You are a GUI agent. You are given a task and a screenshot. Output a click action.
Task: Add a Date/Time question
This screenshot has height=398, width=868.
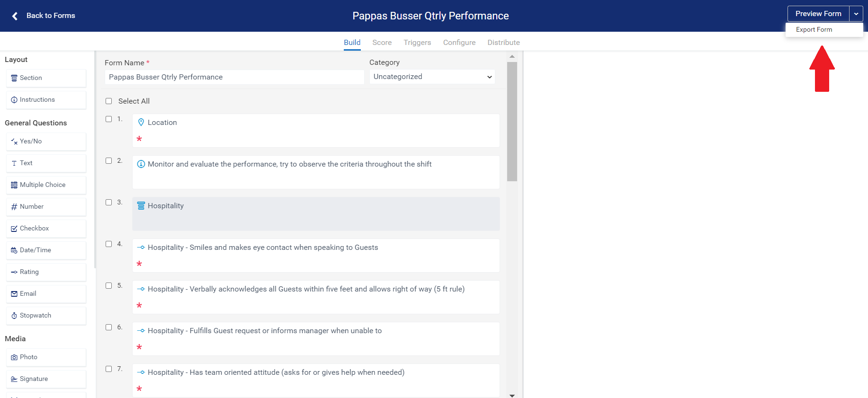click(46, 250)
